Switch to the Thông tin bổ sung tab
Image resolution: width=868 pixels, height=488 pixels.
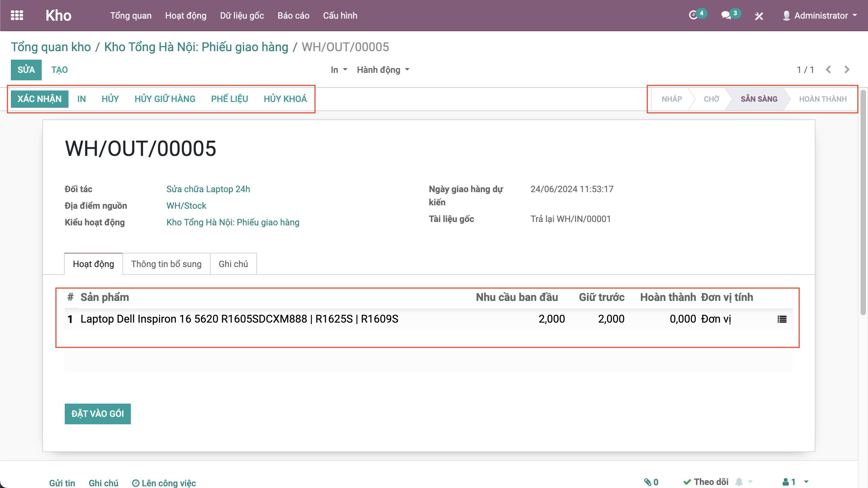tap(166, 264)
